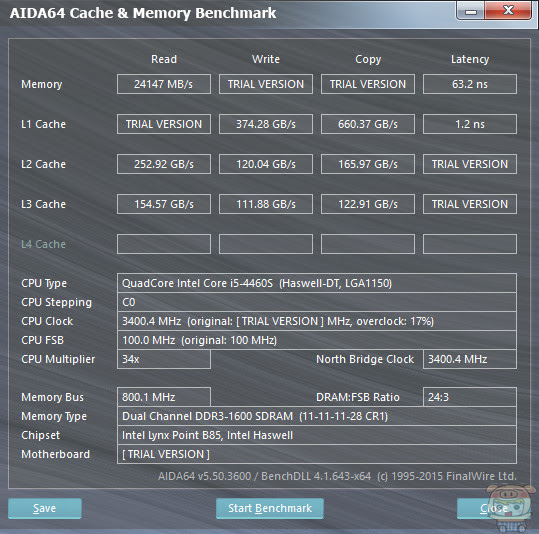Minimize the AIDA64 benchmark window
The image size is (539, 534).
click(x=471, y=11)
